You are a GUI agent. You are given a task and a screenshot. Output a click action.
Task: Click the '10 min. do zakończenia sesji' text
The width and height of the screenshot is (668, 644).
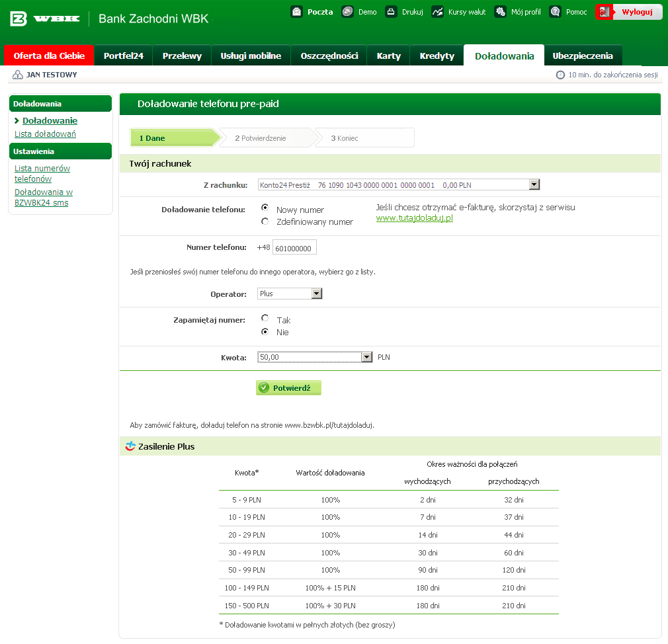[613, 75]
